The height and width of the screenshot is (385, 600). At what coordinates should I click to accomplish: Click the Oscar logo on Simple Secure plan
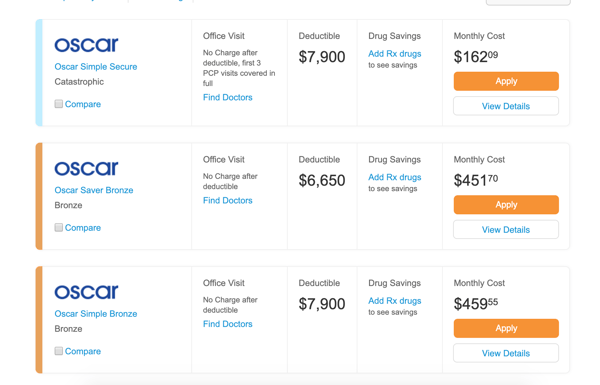pos(86,45)
